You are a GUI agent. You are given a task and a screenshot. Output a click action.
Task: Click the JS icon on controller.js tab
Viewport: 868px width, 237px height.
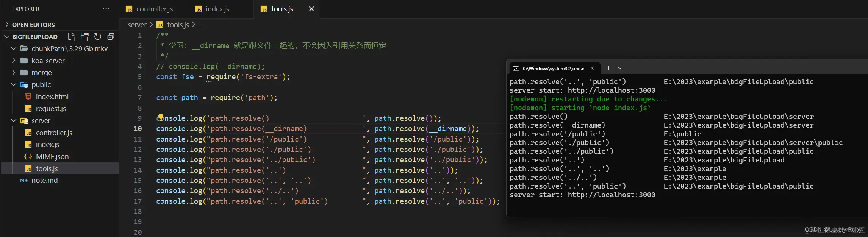pos(129,9)
